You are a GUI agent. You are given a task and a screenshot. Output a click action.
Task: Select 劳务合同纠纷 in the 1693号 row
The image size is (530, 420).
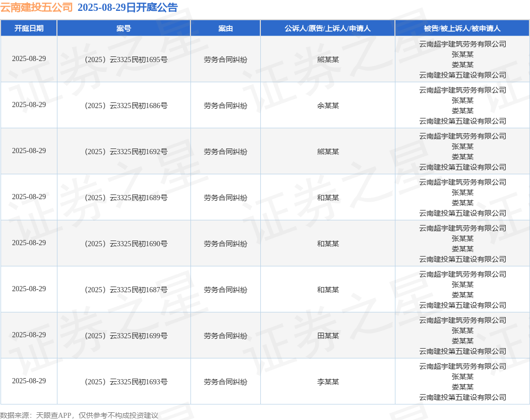pos(226,382)
